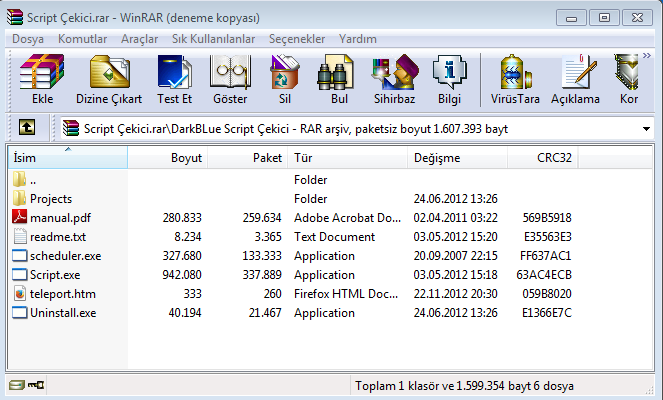The height and width of the screenshot is (400, 663).
Task: Click the Firefox HTML Doc... type cell
Action: tap(346, 294)
